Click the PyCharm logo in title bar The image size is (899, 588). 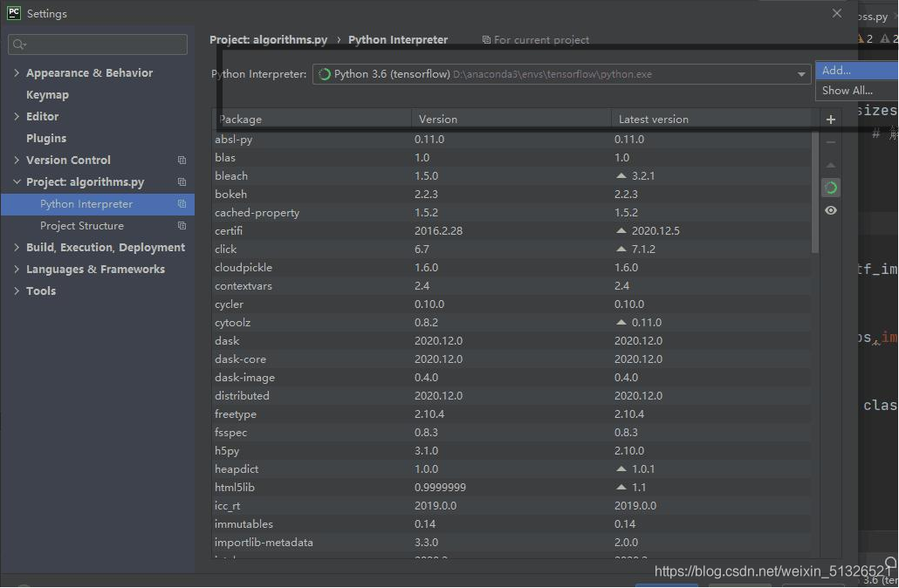coord(14,12)
